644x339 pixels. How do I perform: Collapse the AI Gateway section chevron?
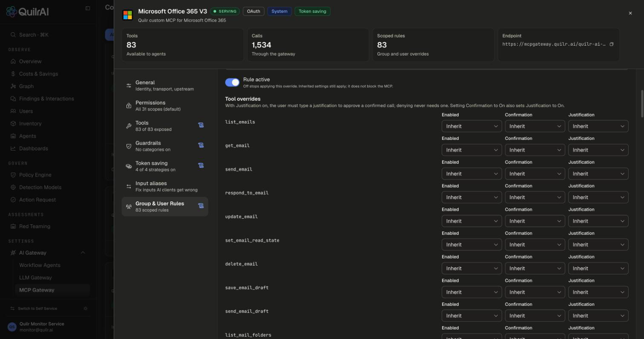pos(83,253)
